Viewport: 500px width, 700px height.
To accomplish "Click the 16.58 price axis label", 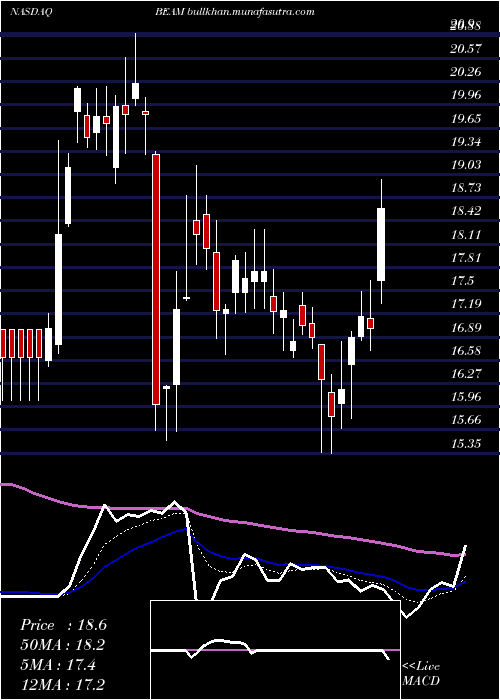I will click(x=466, y=351).
